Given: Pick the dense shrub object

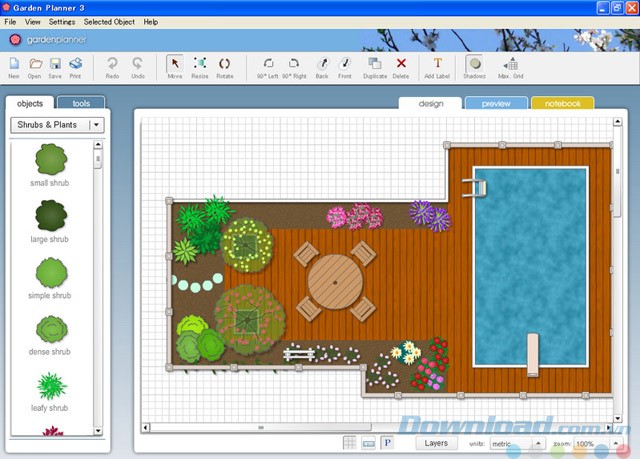Looking at the screenshot, I should [x=50, y=335].
